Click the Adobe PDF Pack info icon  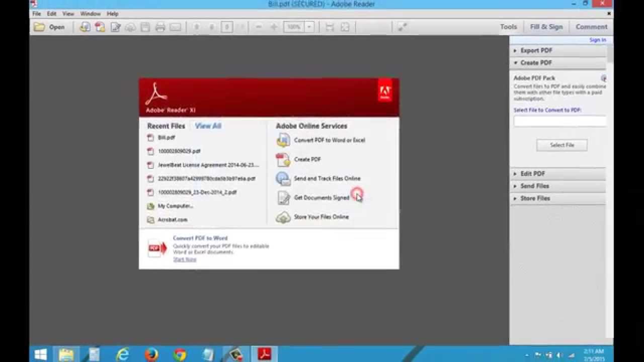coord(604,78)
